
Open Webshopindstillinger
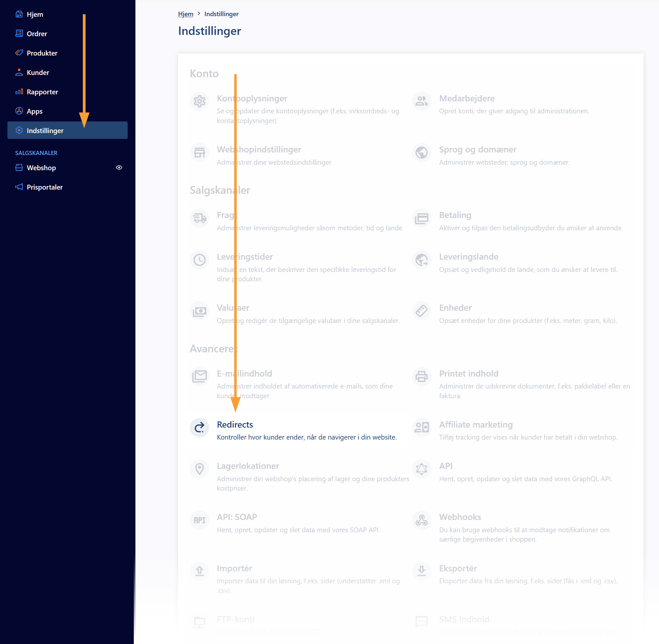tap(259, 150)
